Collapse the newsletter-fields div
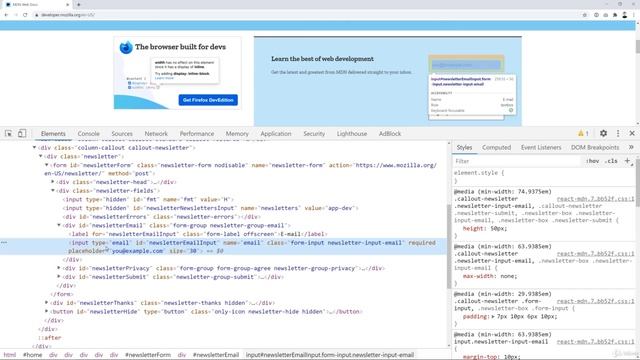Viewport: 640px width, 360px height. 53,191
